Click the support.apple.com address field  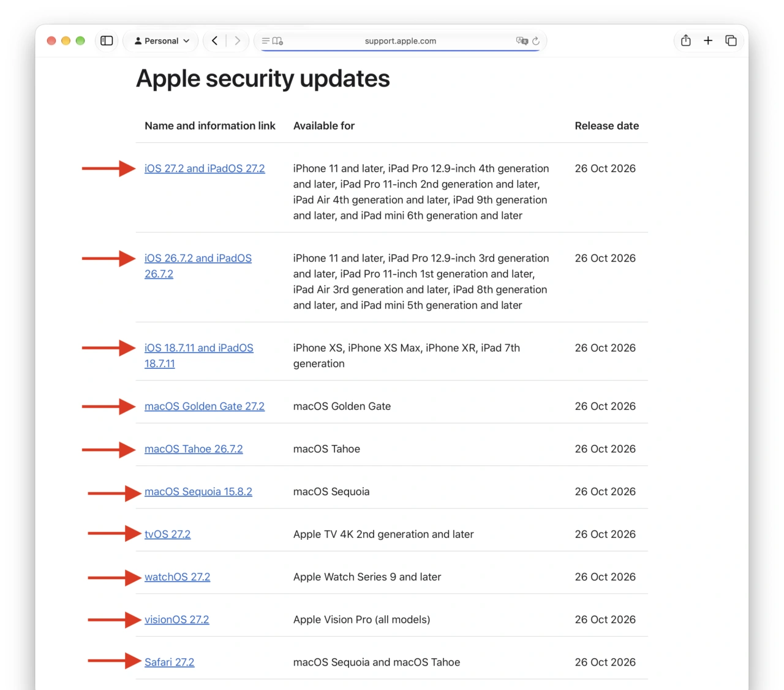pos(401,41)
